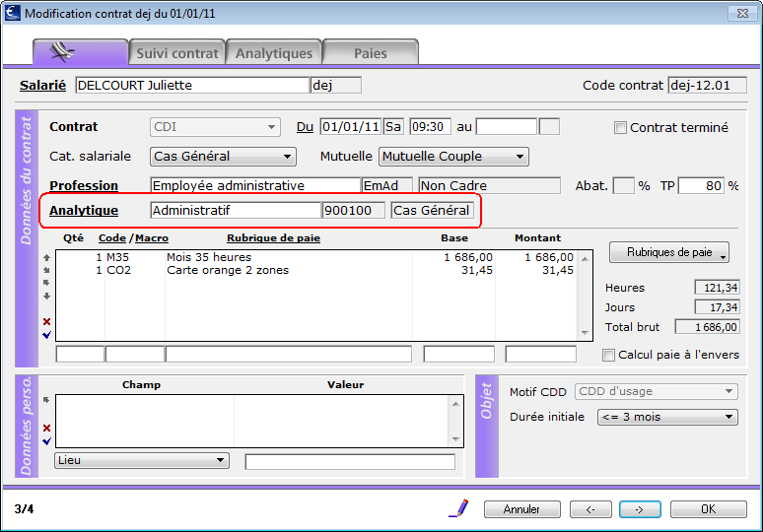This screenshot has width=763, height=532.
Task: Move pay item up with the up arrow
Action: [x=46, y=258]
